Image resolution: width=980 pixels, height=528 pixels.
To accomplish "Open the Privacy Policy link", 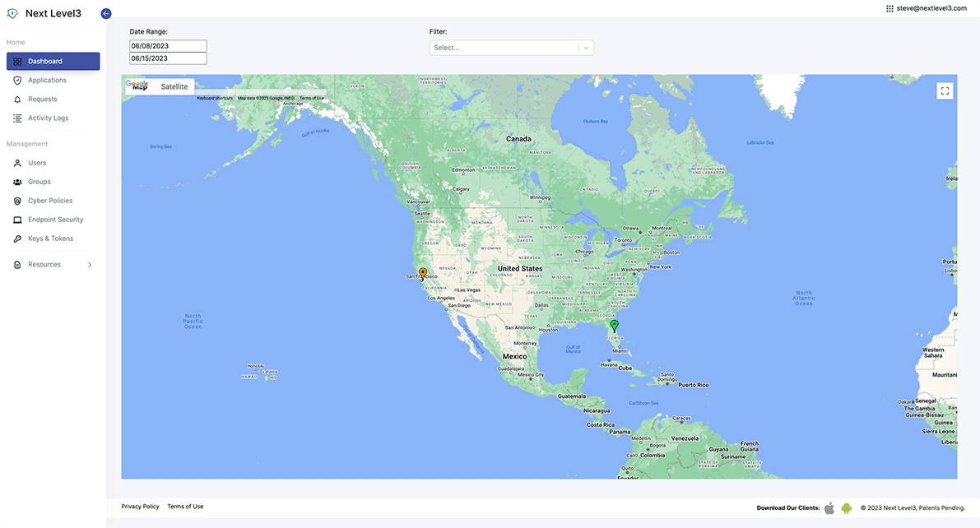I will click(140, 507).
